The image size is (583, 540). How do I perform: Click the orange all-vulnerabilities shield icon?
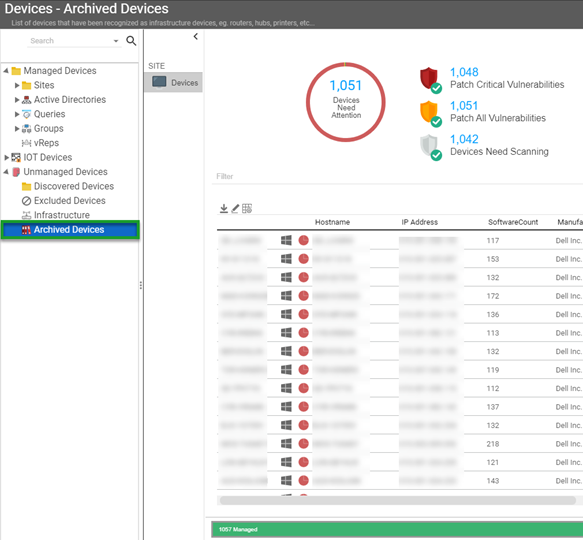pyautogui.click(x=430, y=113)
